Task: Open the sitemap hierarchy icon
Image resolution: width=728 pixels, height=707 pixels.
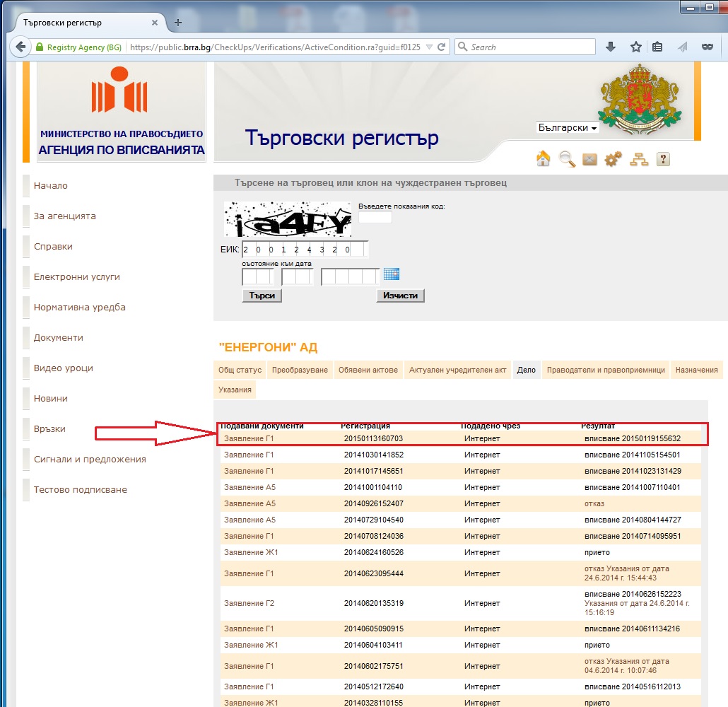Action: tap(639, 159)
